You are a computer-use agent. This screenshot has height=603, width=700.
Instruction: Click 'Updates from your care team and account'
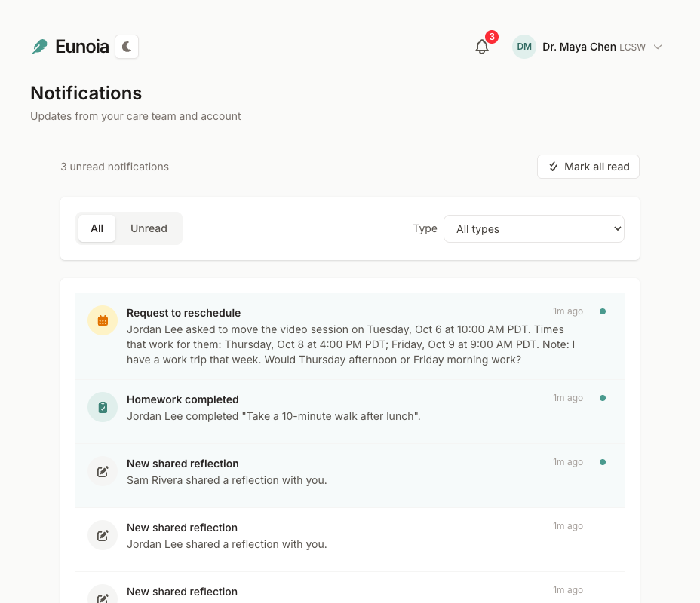(136, 116)
